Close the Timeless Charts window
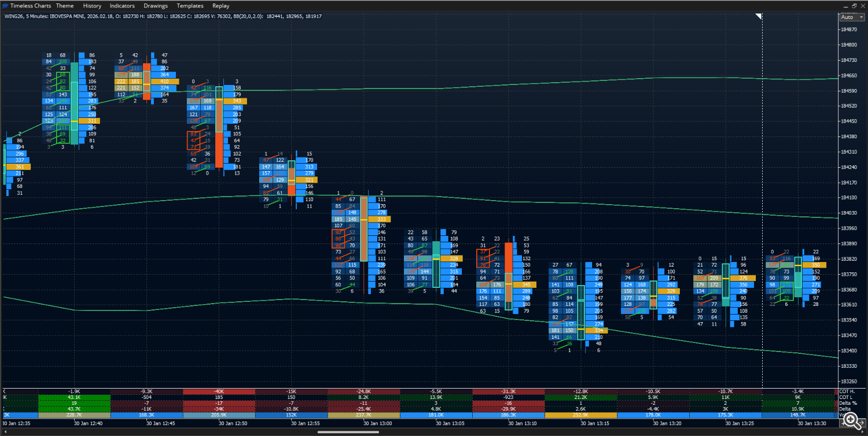 pos(862,5)
